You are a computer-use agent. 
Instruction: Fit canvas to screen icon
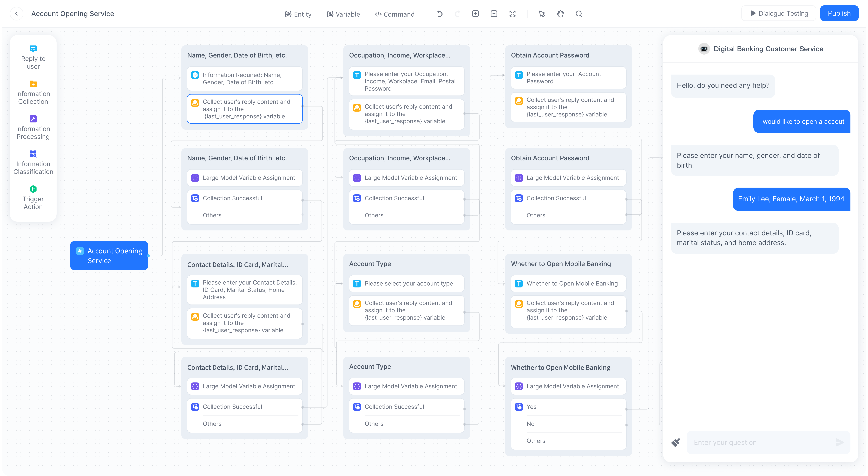coord(513,14)
